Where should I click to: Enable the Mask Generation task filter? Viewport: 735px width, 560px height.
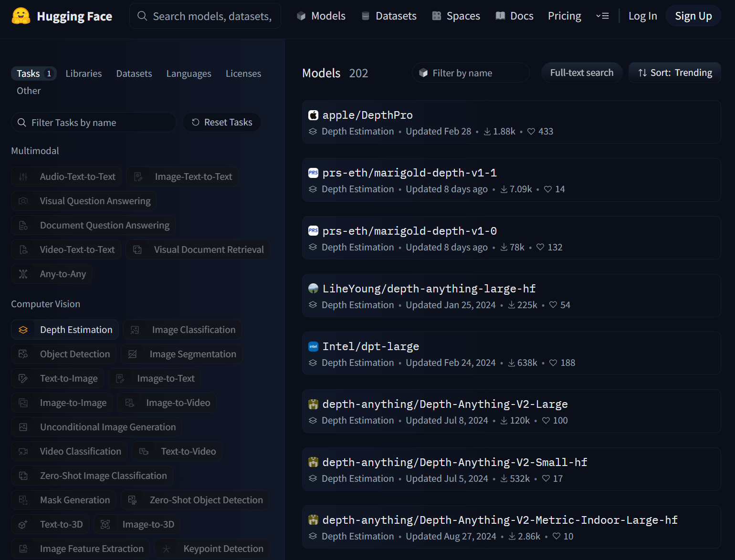pos(63,500)
